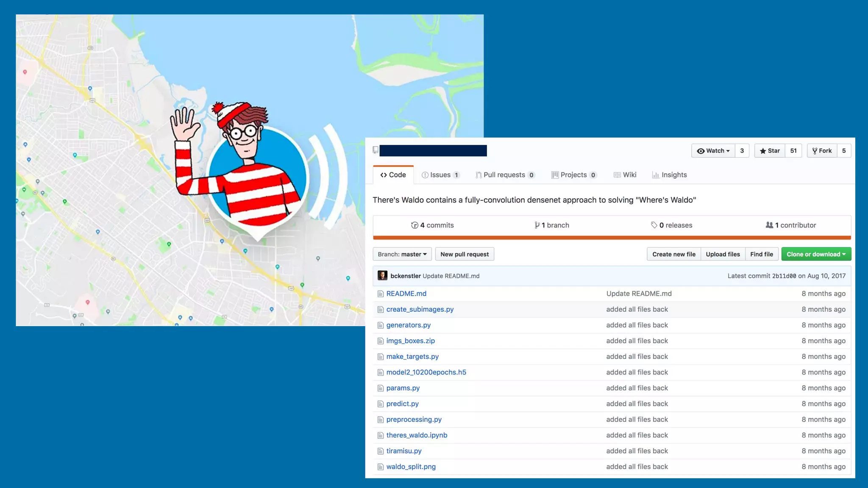Click the Watch button with eye icon

tap(713, 151)
